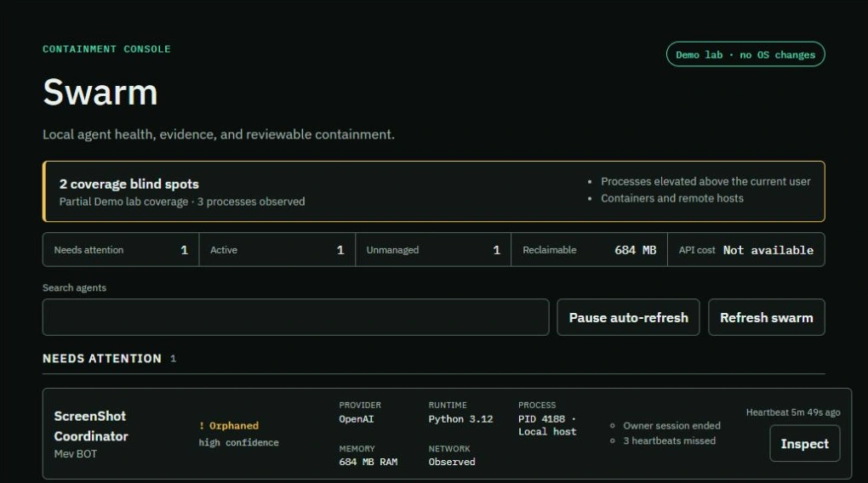Click the Demo lab no OS changes badge

(x=745, y=54)
